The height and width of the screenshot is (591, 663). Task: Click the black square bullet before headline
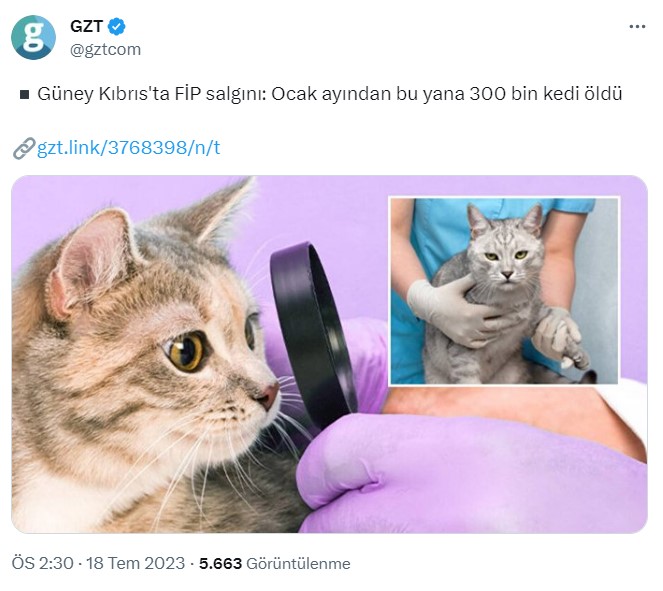(x=25, y=95)
